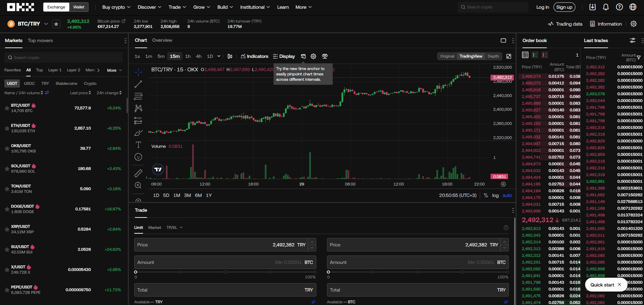Expand the Grow menu
Screen dimensions: 644x305
pyautogui.click(x=202, y=7)
